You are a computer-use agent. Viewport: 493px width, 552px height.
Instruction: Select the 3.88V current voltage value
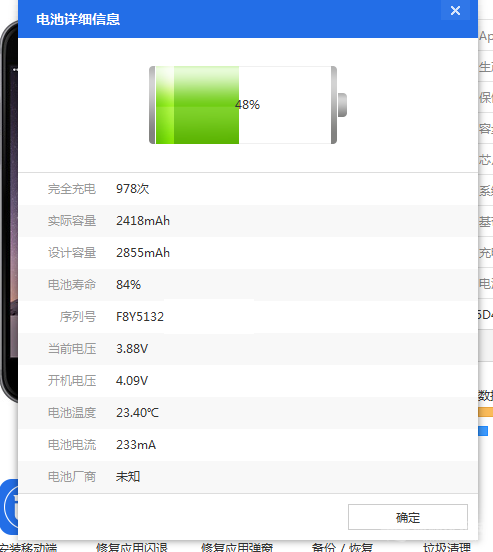point(132,349)
